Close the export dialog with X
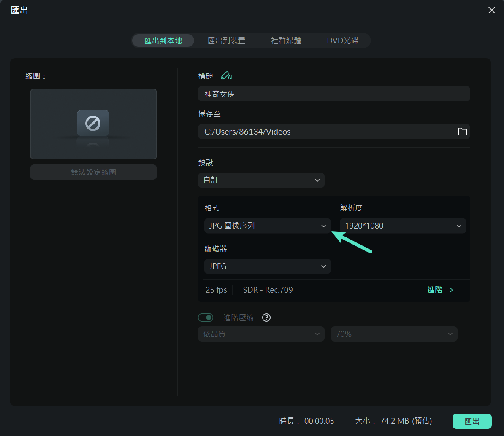 tap(491, 10)
